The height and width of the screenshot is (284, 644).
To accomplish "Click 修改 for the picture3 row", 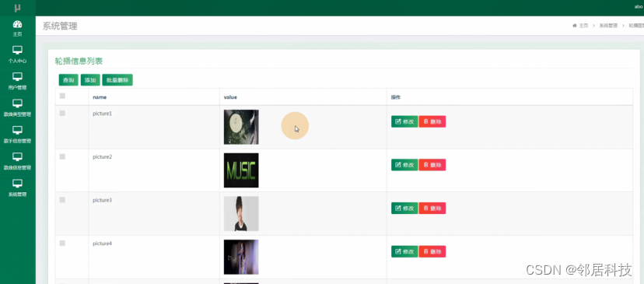I will (404, 209).
